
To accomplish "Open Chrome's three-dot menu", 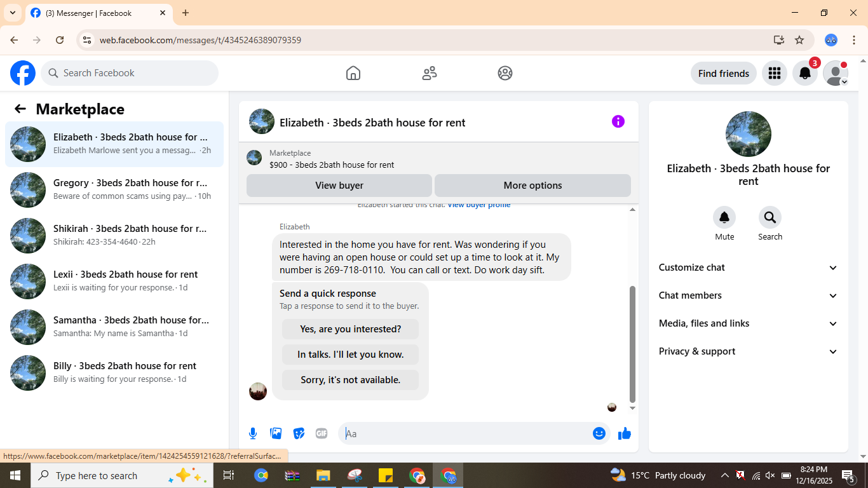I will [854, 40].
